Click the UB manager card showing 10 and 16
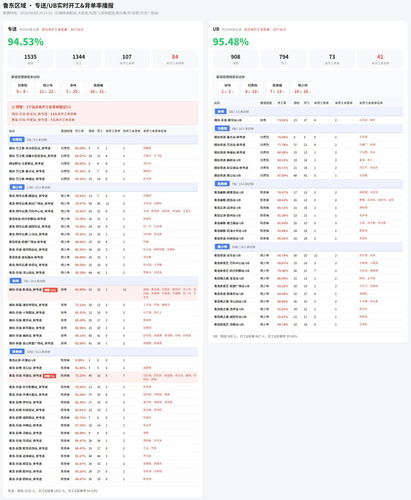Screen dimensions: 411x500 tap(303, 88)
